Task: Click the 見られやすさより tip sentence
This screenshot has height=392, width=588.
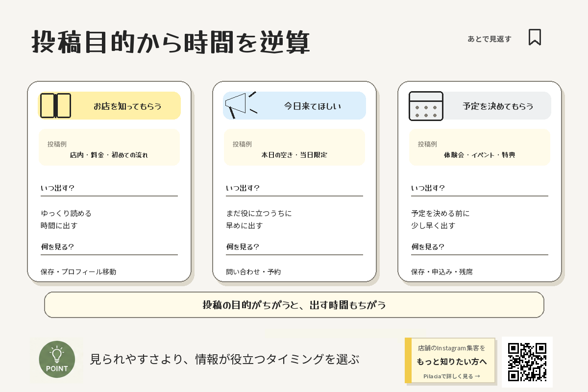Action: tap(224, 359)
